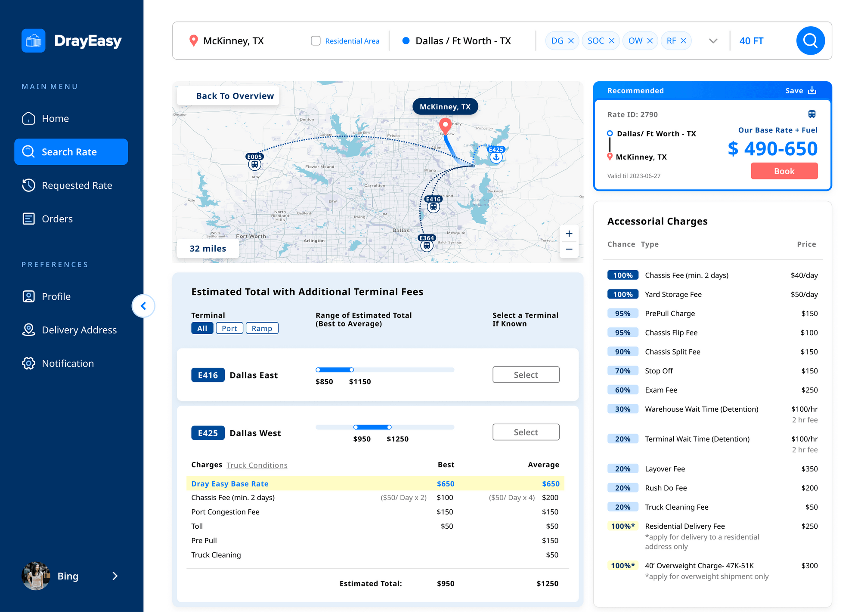Check the Residential Area checkbox

[x=316, y=41]
